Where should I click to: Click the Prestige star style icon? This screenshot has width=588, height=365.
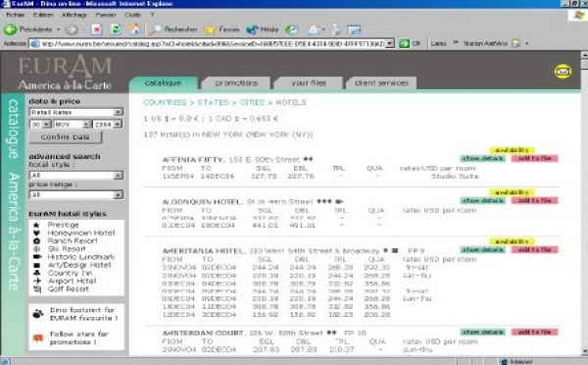coord(36,225)
